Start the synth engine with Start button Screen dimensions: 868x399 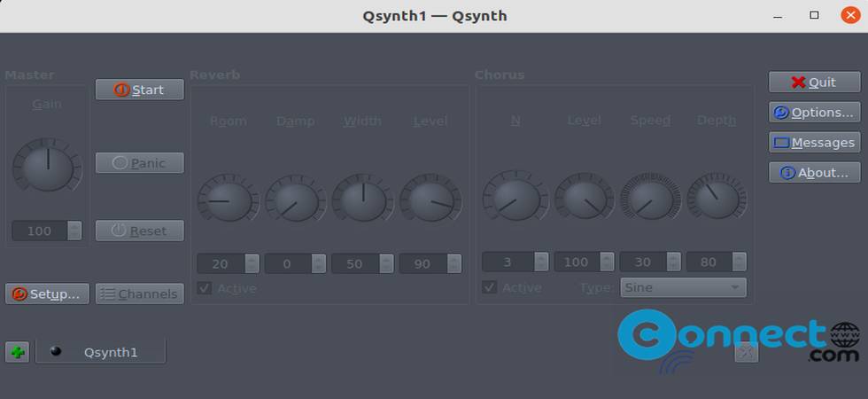coord(140,90)
